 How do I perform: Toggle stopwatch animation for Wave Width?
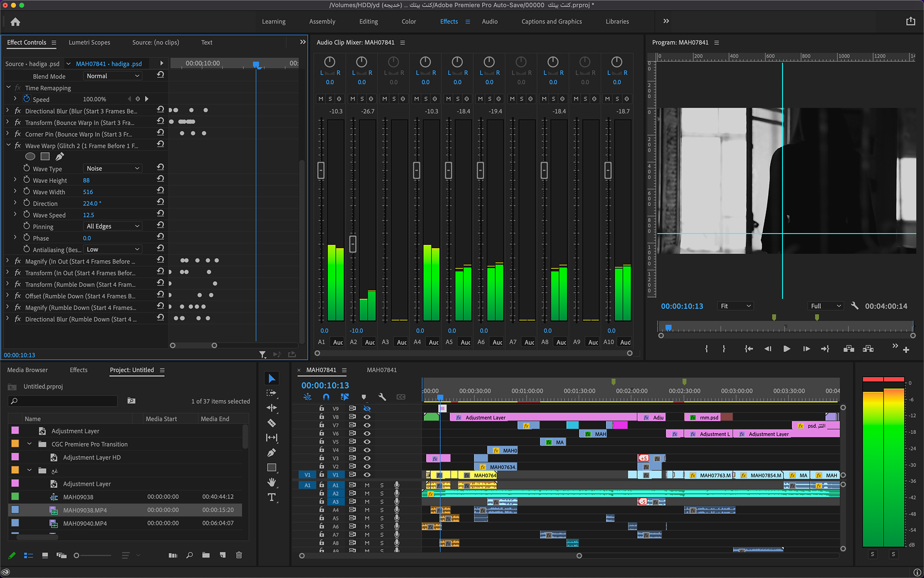click(27, 192)
